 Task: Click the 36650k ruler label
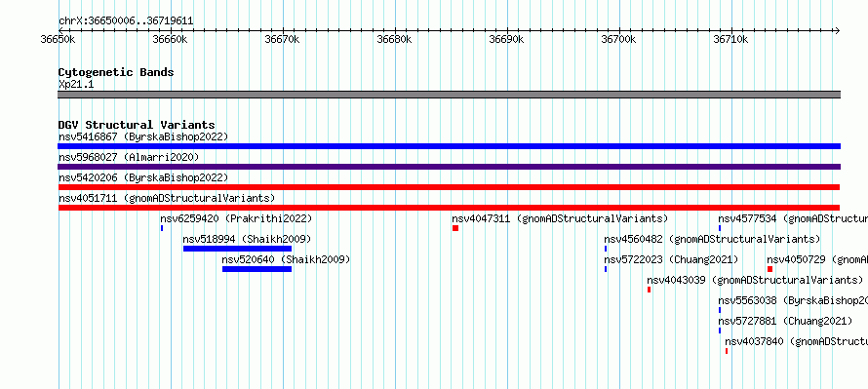59,39
